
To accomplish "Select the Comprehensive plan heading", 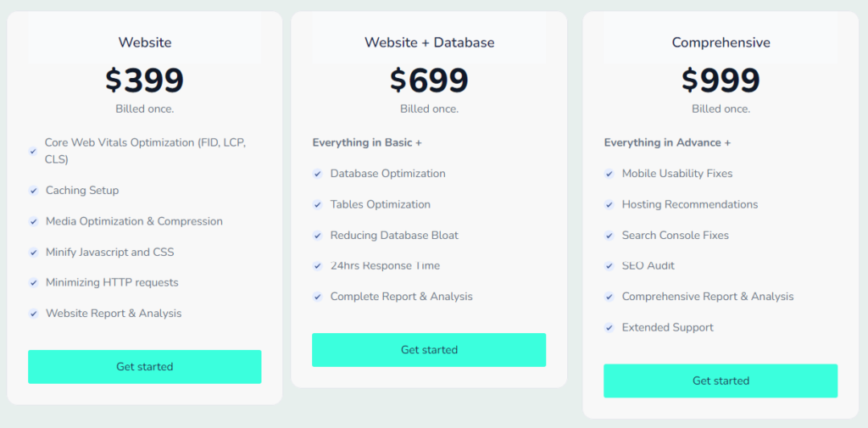I will pos(721,42).
